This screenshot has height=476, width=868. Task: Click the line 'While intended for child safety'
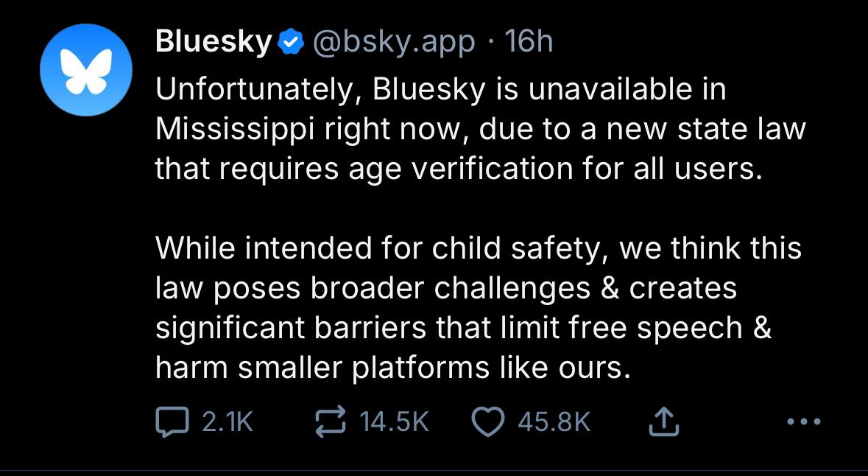[479, 248]
